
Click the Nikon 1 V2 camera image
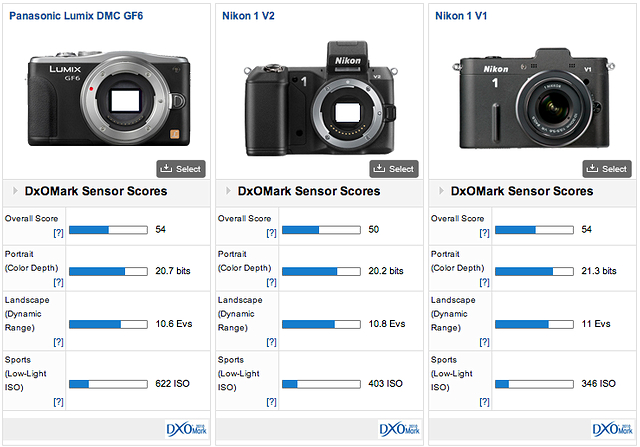[320, 98]
